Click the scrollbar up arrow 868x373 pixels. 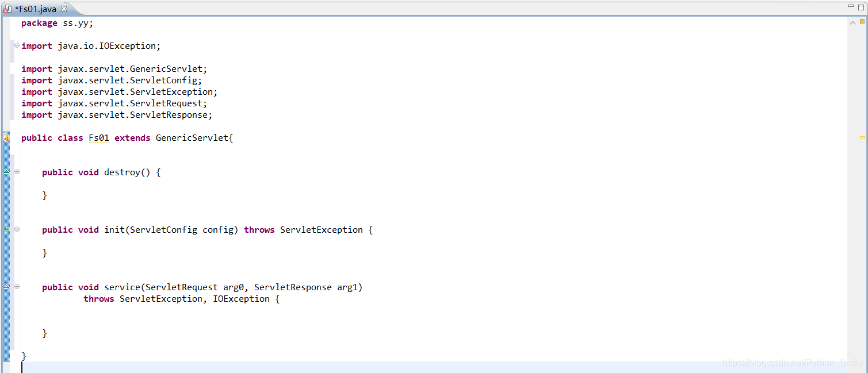coord(853,22)
